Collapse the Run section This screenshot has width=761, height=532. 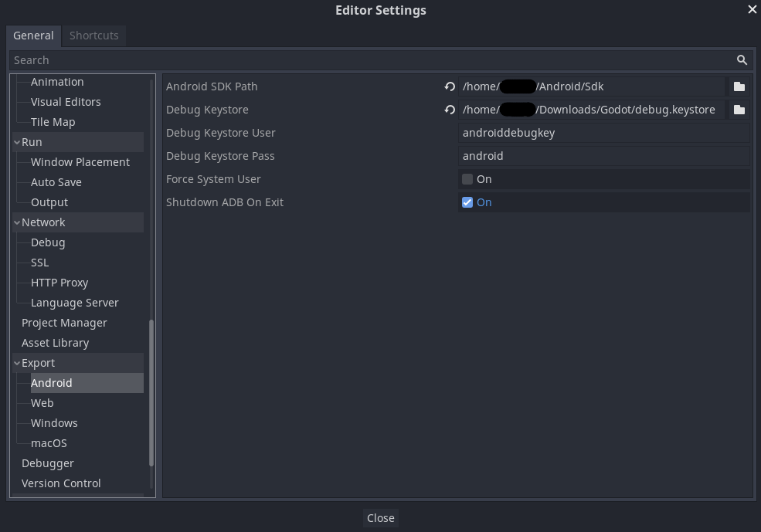[x=17, y=142]
